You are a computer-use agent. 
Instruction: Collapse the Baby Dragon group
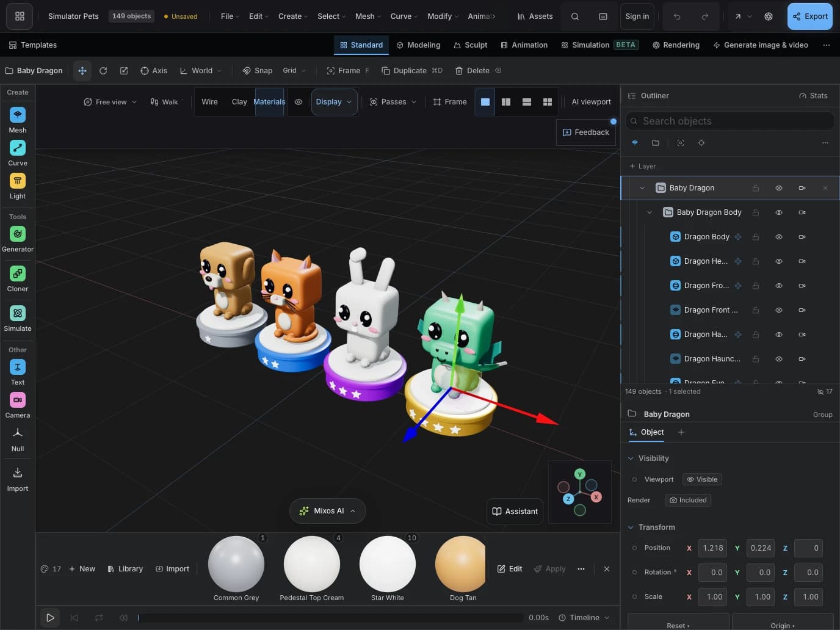(x=642, y=188)
